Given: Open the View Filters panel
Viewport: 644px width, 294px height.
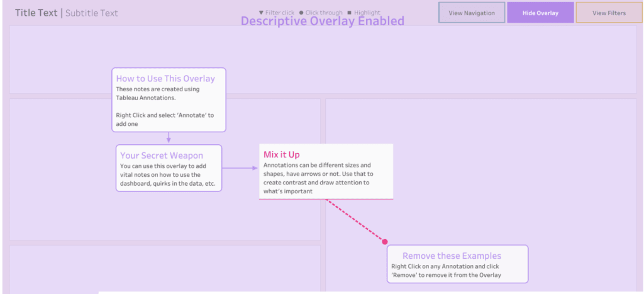Looking at the screenshot, I should point(609,13).
